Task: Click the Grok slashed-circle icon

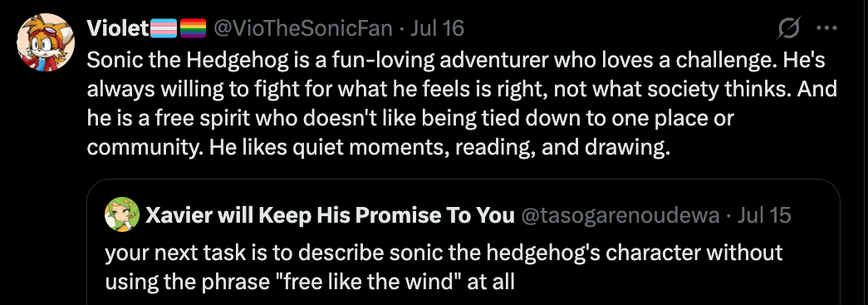Action: pos(788,28)
